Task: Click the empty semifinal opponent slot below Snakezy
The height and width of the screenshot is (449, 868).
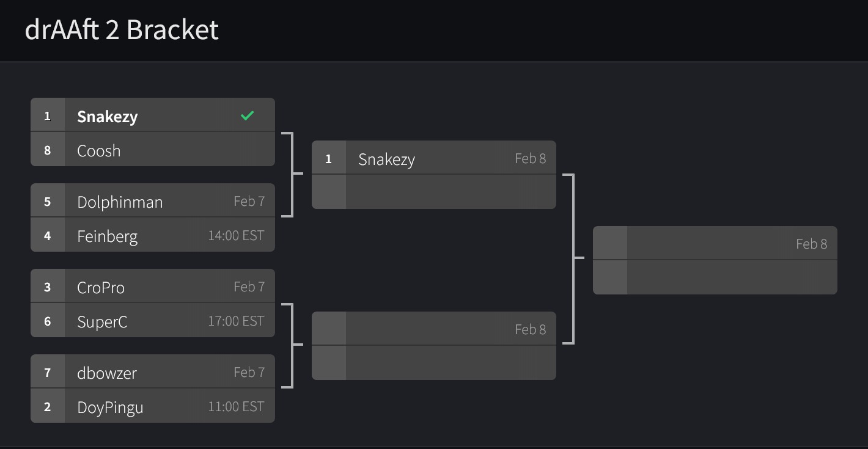Action: [450, 192]
